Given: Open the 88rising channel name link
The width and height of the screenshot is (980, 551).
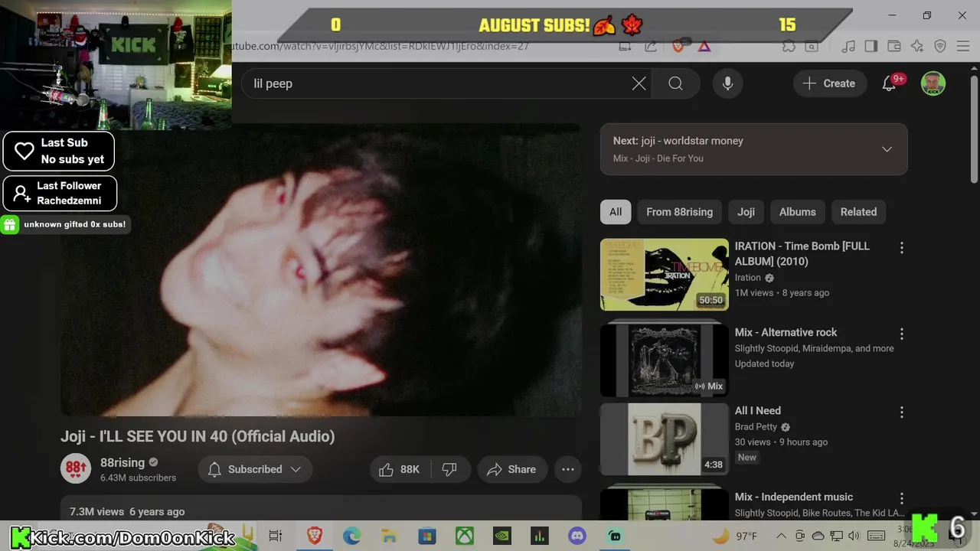Looking at the screenshot, I should coord(122,462).
